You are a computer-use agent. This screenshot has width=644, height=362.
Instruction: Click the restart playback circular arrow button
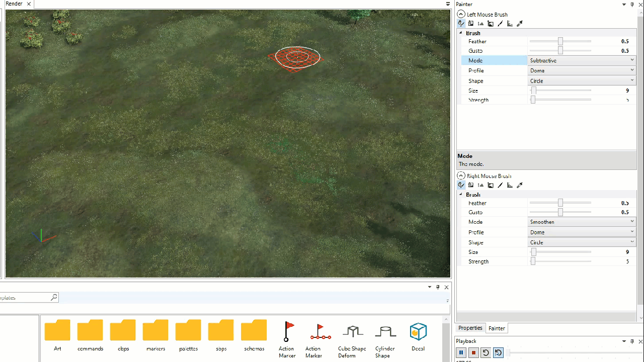click(486, 353)
